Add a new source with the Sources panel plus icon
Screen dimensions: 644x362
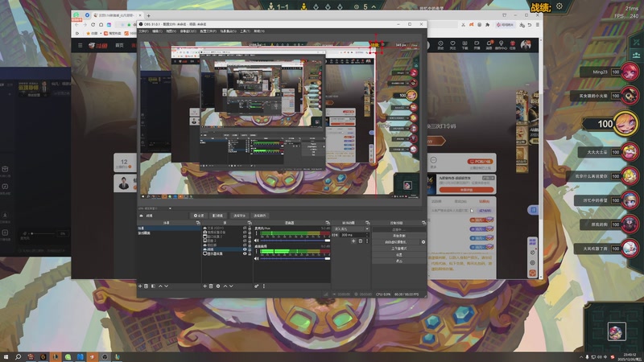pos(205,286)
